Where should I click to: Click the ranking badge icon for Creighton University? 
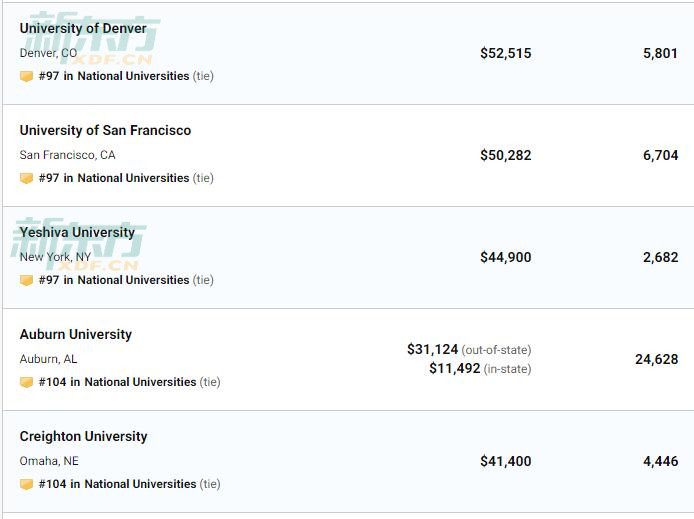coord(27,484)
